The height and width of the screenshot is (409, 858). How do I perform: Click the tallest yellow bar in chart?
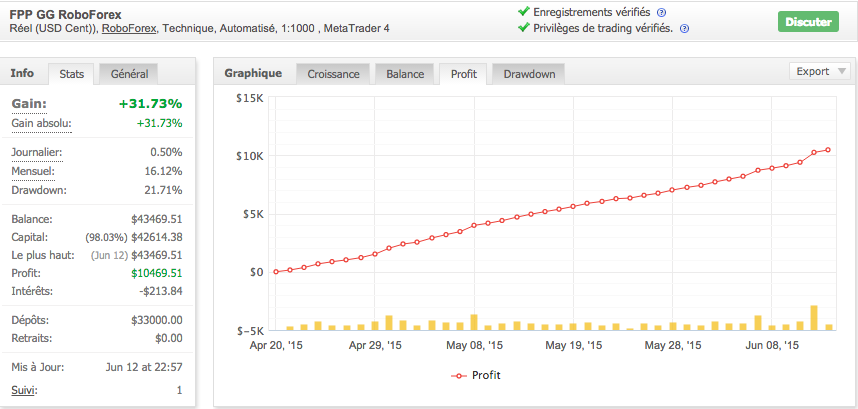(814, 318)
